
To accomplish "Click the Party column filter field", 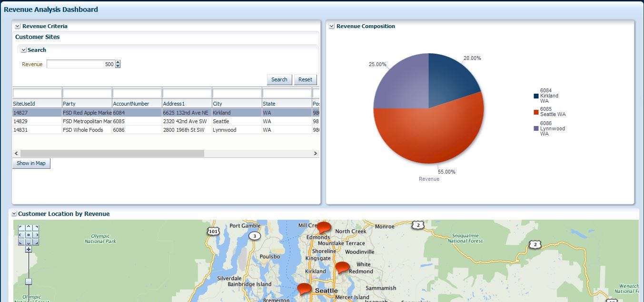I will click(87, 93).
